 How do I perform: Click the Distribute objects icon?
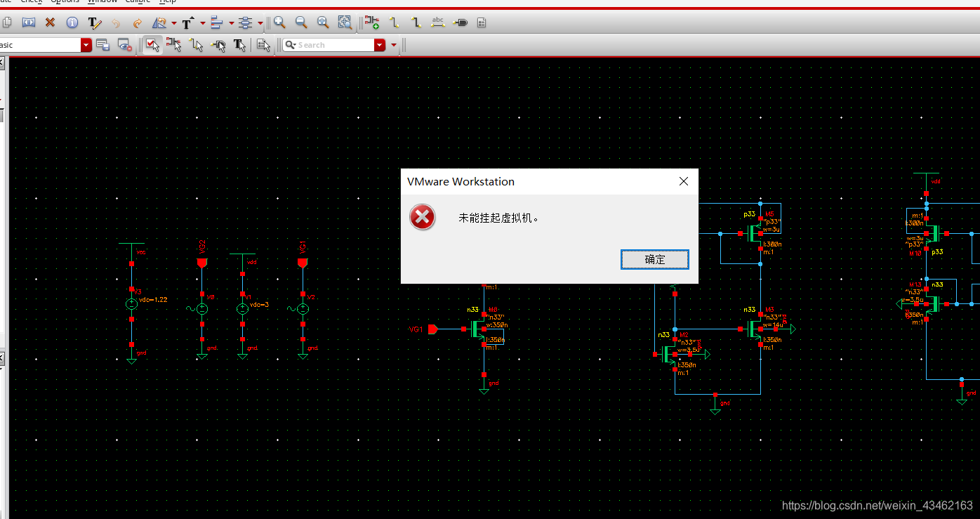[x=245, y=23]
